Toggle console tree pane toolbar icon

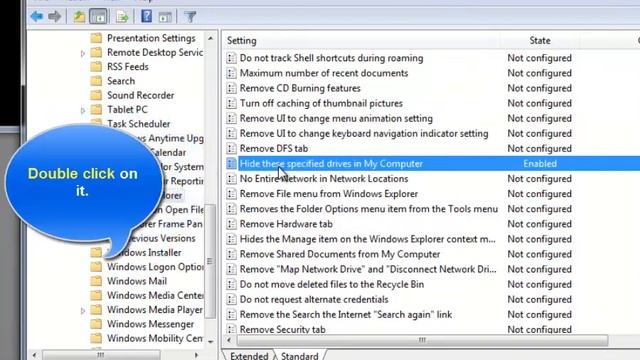[x=98, y=17]
